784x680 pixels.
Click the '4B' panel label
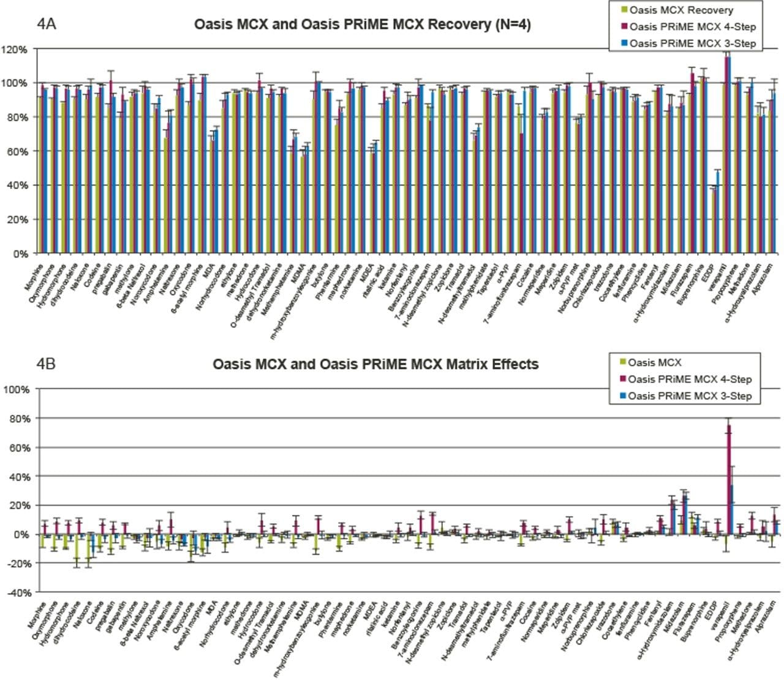click(x=46, y=364)
